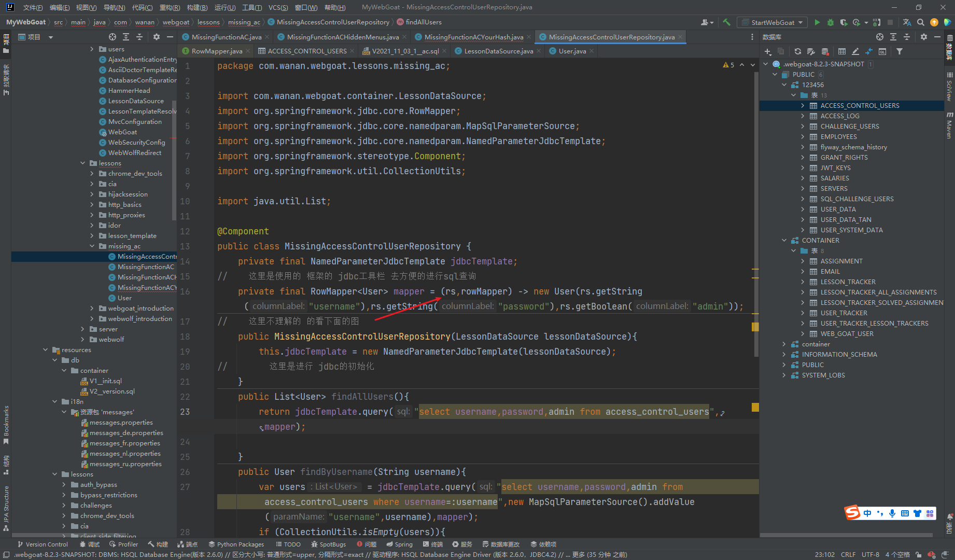The width and height of the screenshot is (955, 560).
Task: Open the Maven side tool window
Action: pyautogui.click(x=949, y=125)
